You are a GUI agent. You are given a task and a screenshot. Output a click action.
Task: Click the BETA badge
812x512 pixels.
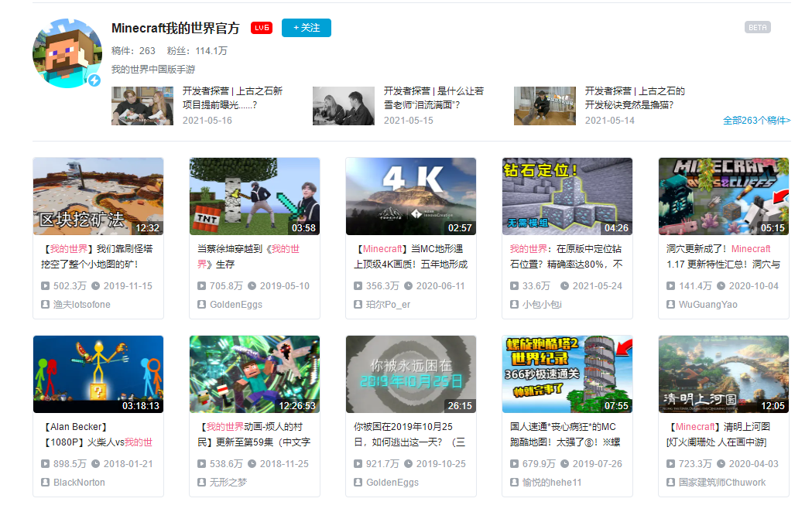(x=757, y=27)
